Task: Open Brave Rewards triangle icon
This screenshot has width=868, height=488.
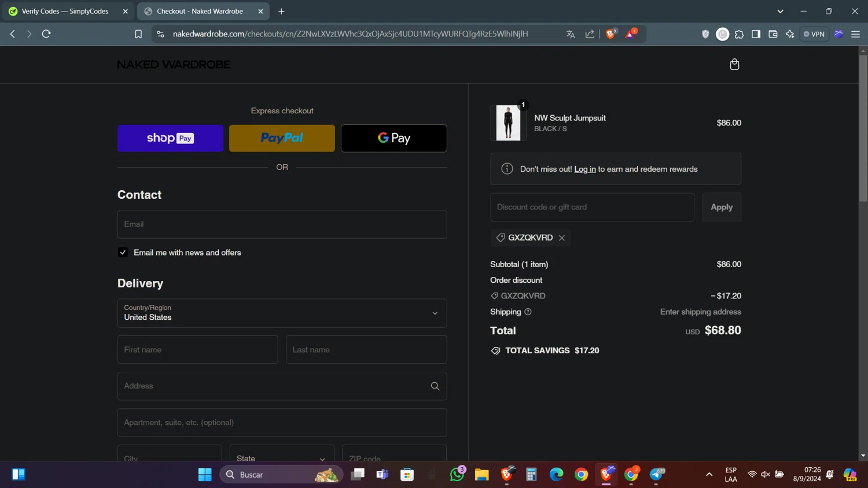Action: click(x=631, y=34)
